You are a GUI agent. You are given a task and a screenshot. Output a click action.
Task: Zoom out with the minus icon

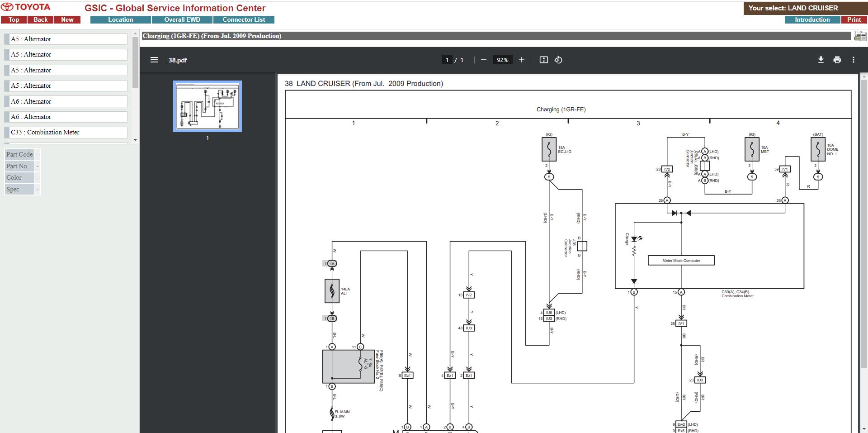click(484, 60)
